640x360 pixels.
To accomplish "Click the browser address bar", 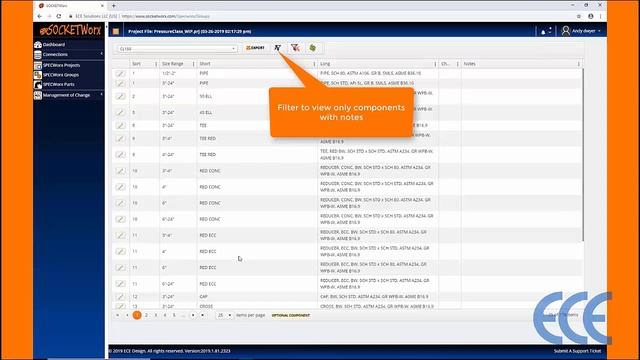I will 318,16.
